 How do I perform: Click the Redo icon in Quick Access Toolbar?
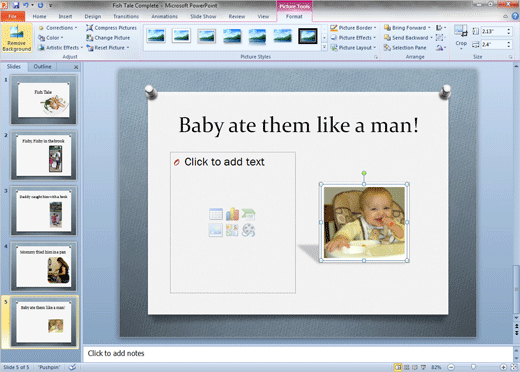40,5
